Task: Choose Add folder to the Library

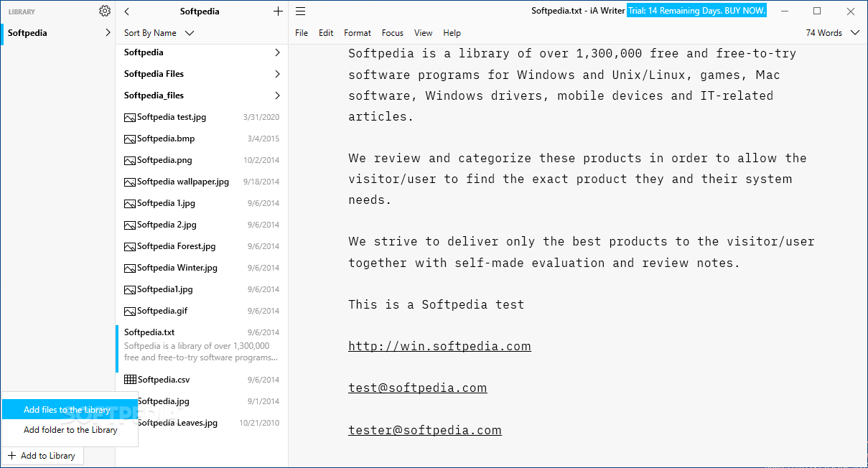Action: click(70, 430)
